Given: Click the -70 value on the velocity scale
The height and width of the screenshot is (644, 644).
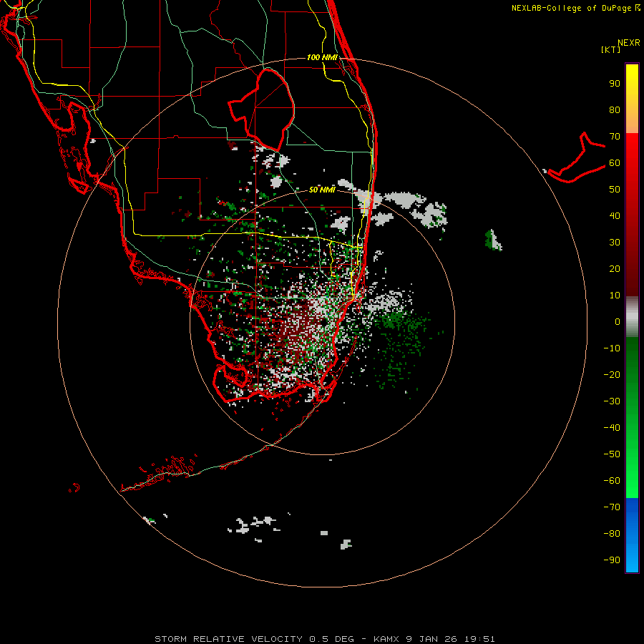Looking at the screenshot, I should coord(612,507).
